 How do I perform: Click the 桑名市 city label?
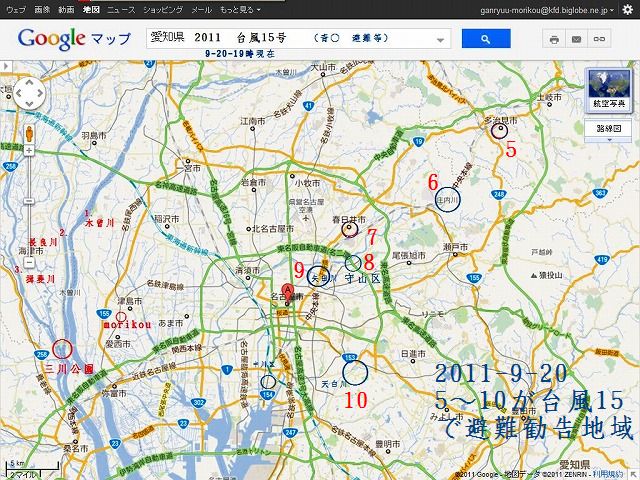pos(76,449)
